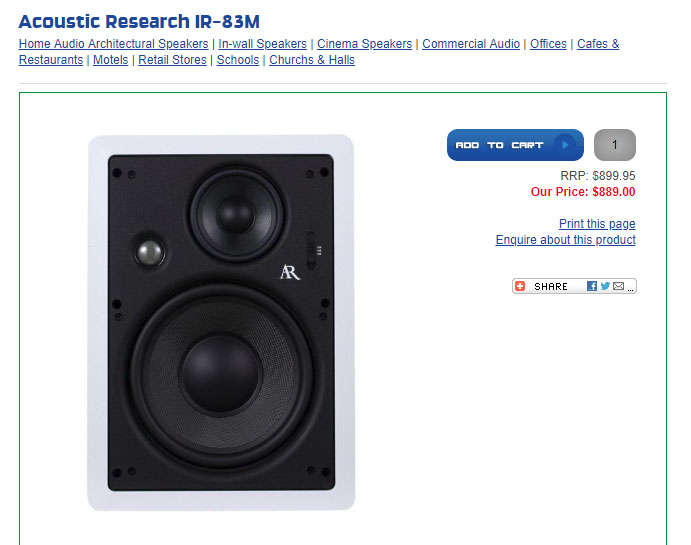Click the quantity input field
This screenshot has height=545, width=691.
615,145
